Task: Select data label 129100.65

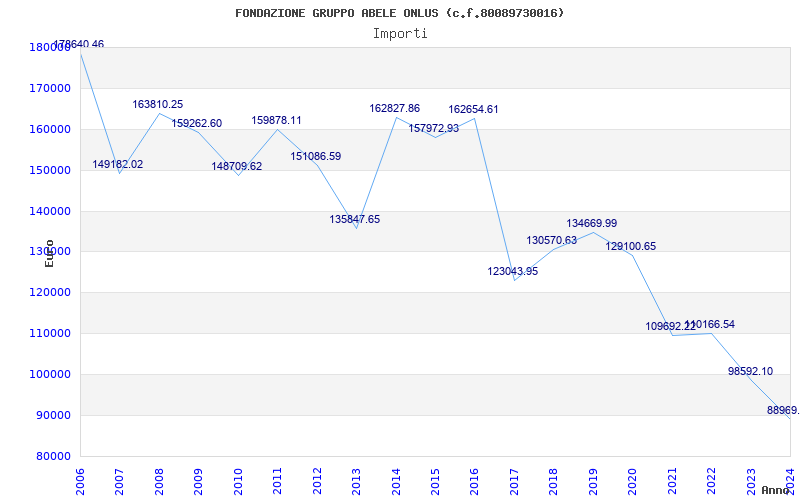Action: click(631, 246)
